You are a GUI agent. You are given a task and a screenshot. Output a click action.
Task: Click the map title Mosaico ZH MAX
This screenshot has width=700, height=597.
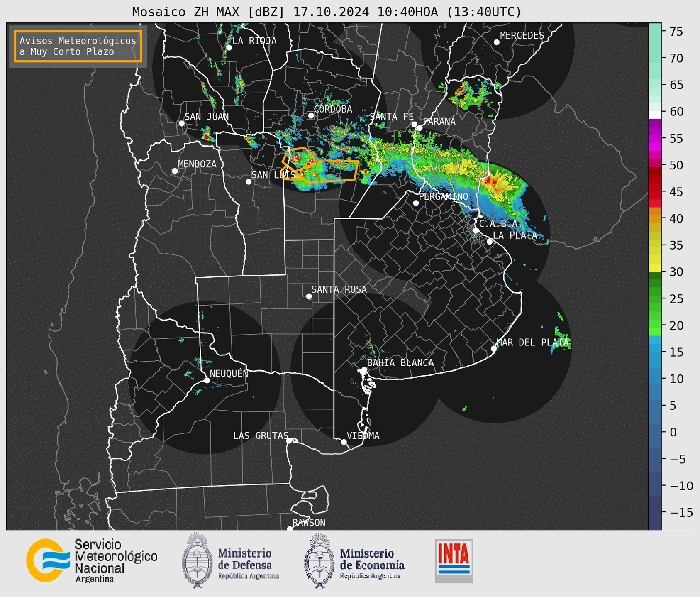pos(327,12)
